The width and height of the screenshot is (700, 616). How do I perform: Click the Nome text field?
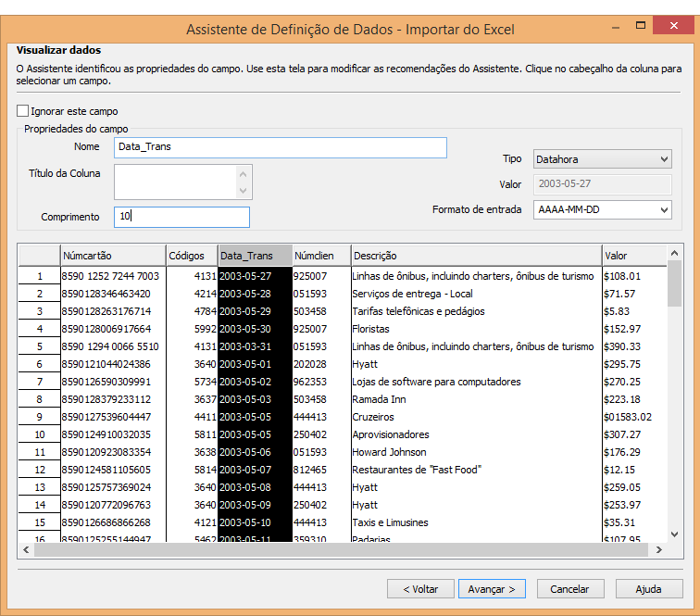[x=280, y=147]
